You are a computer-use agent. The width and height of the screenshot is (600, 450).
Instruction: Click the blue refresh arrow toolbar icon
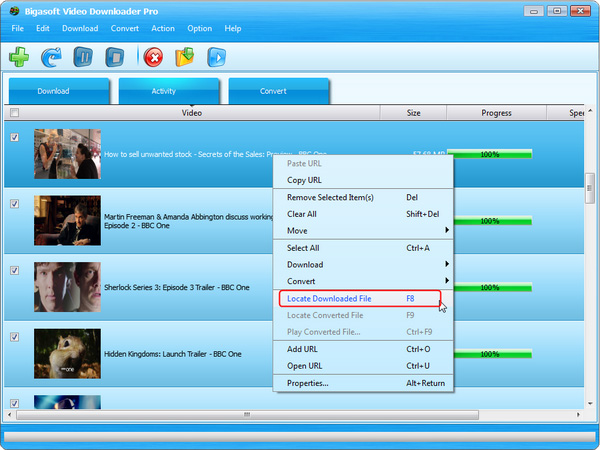pyautogui.click(x=51, y=57)
